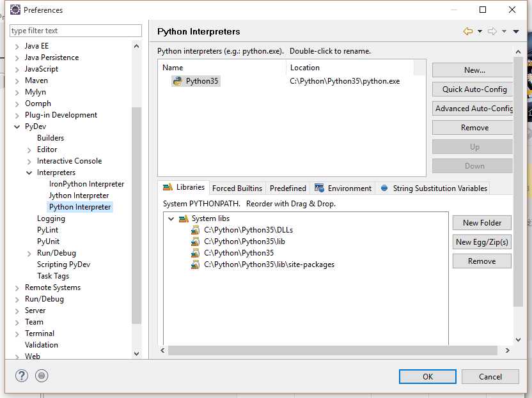Click the System libs folder icon
The image size is (532, 398).
184,218
